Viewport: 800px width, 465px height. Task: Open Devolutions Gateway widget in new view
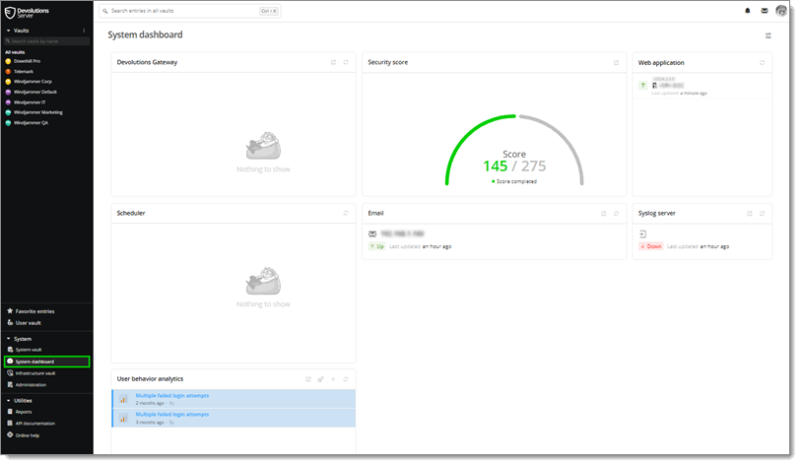pos(333,62)
